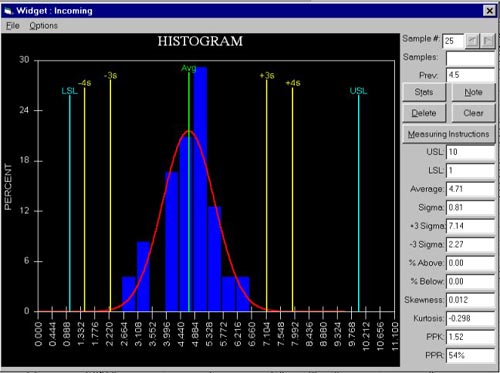Click the Note button
The height and width of the screenshot is (373, 500).
coord(473,92)
